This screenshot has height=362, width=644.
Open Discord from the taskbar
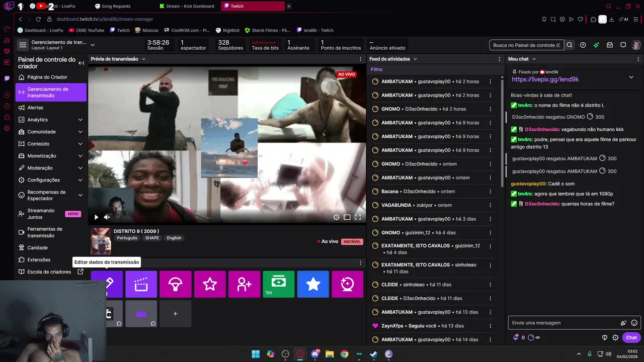point(315,354)
